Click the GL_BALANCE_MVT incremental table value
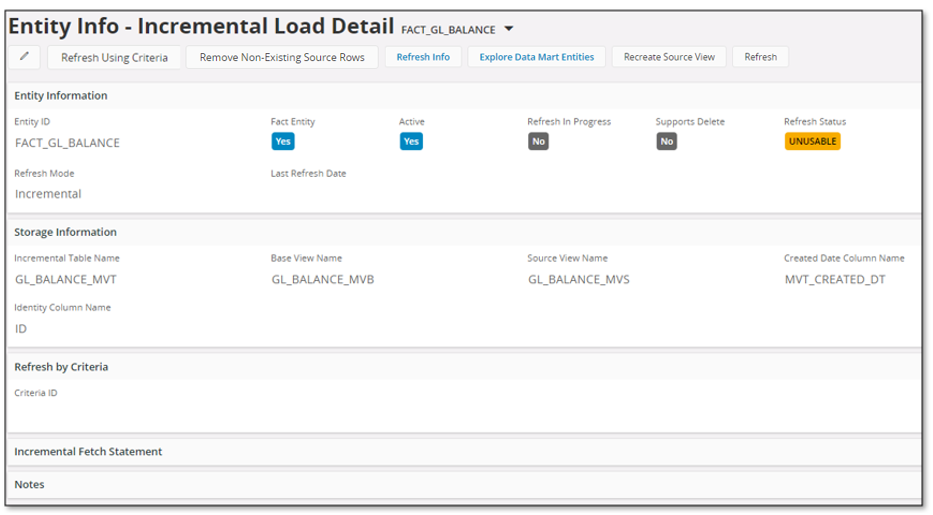The width and height of the screenshot is (933, 515). (66, 280)
